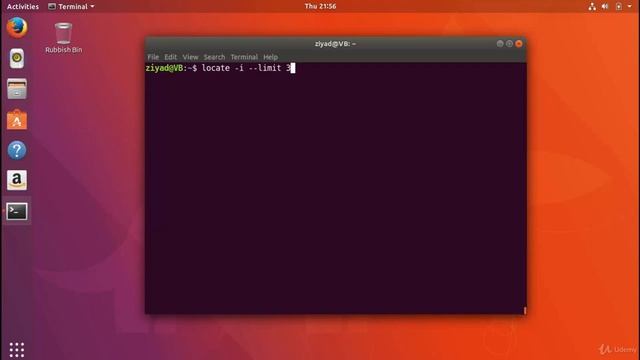Open the network status icon
640x360 pixels.
(592, 7)
